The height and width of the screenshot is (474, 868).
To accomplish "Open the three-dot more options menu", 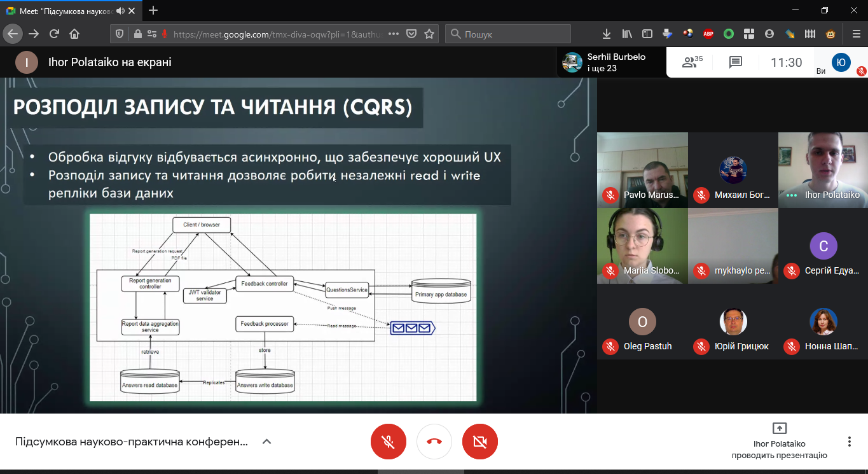I will click(849, 442).
